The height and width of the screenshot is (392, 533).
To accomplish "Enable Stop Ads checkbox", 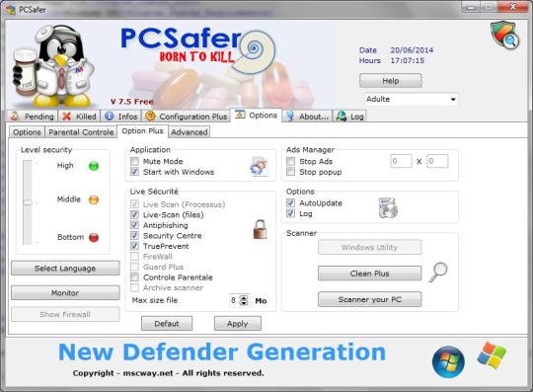I will coord(290,161).
